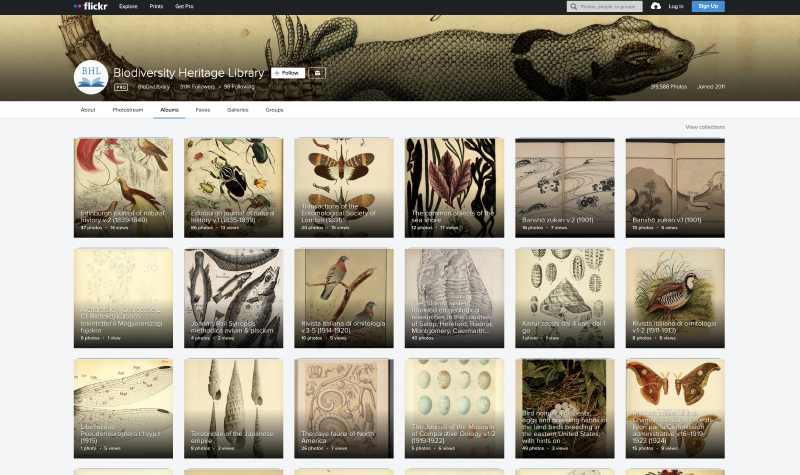Switch to the Faves tab
800x475 pixels.
[203, 109]
